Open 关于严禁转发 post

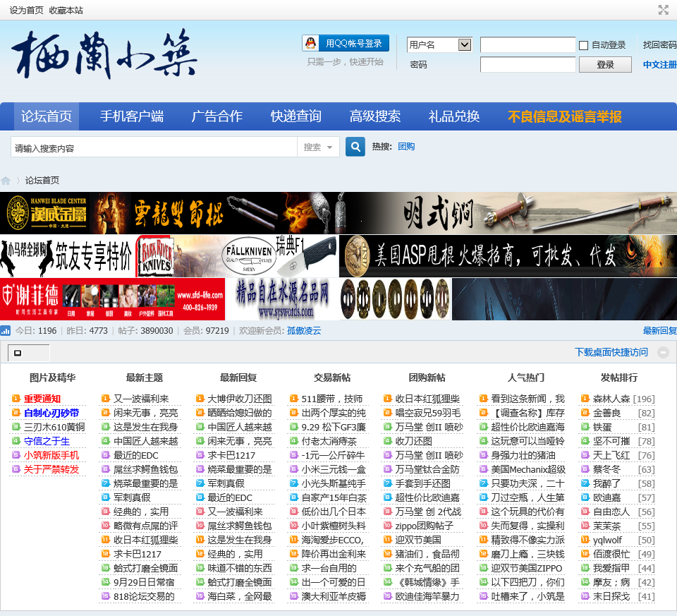(x=51, y=469)
